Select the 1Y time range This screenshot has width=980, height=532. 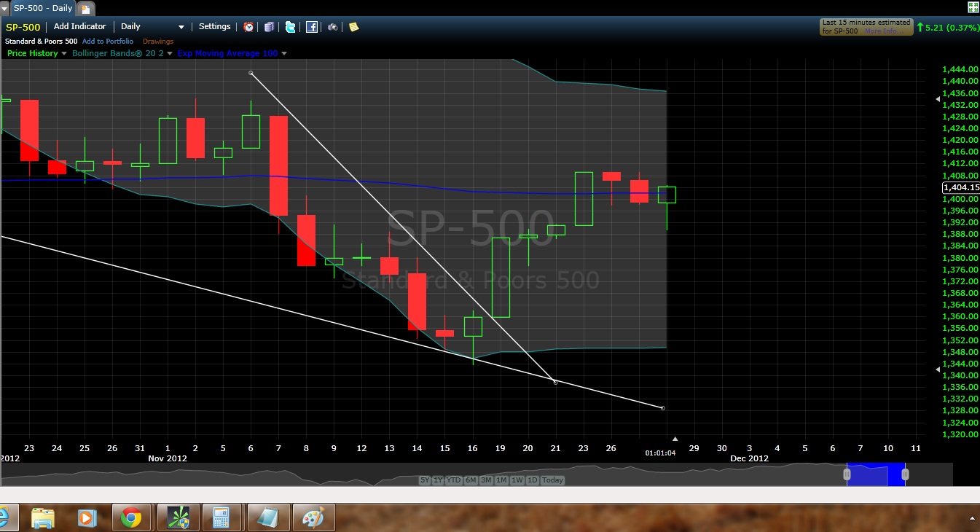coord(437,480)
